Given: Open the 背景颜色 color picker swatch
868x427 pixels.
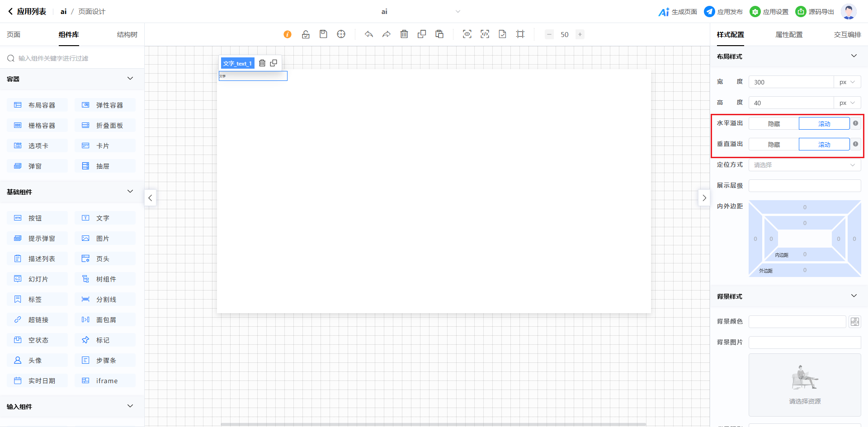Looking at the screenshot, I should pyautogui.click(x=854, y=322).
